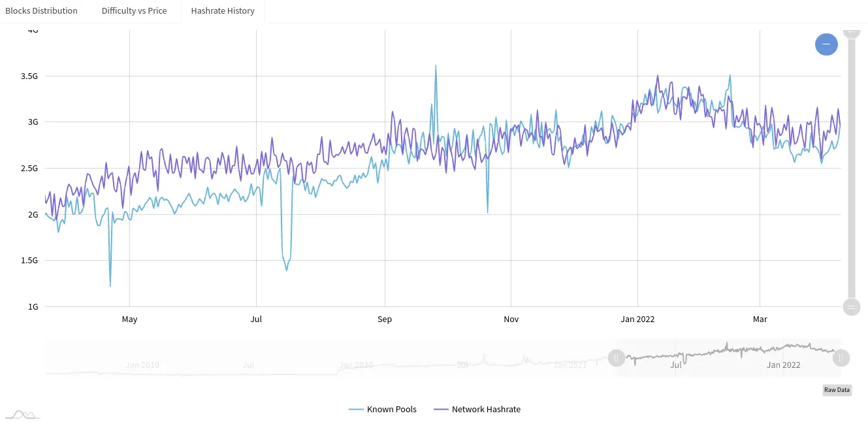Select the Hashrate History tab label
Viewport: 868px width, 424px height.
(x=223, y=10)
